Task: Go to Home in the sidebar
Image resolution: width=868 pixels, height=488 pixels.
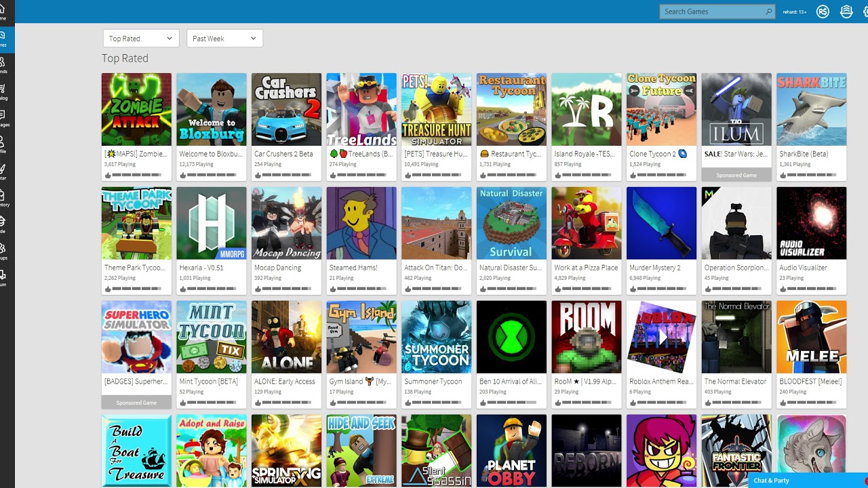Action: click(3, 11)
